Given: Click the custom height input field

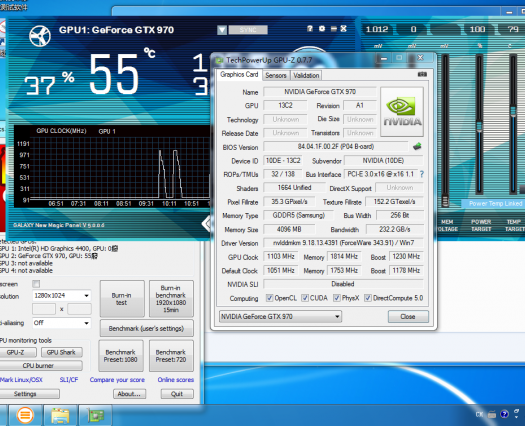Looking at the screenshot, I should tap(79, 309).
